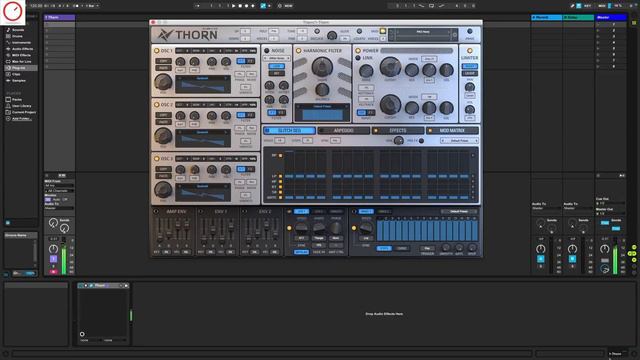Image resolution: width=640 pixels, height=360 pixels.
Task: Toggle the Mono LED in Thorn header
Action: 382,31
